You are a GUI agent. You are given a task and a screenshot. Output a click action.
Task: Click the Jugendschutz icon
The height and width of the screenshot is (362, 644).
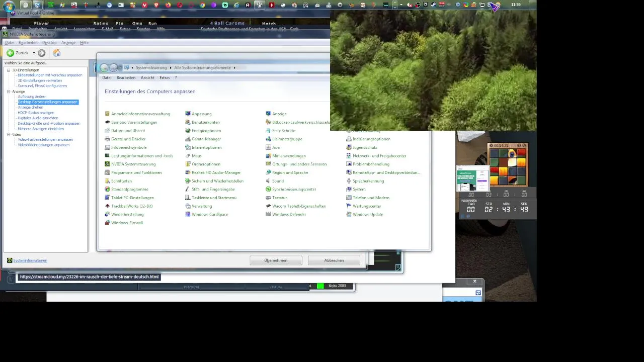pyautogui.click(x=349, y=147)
